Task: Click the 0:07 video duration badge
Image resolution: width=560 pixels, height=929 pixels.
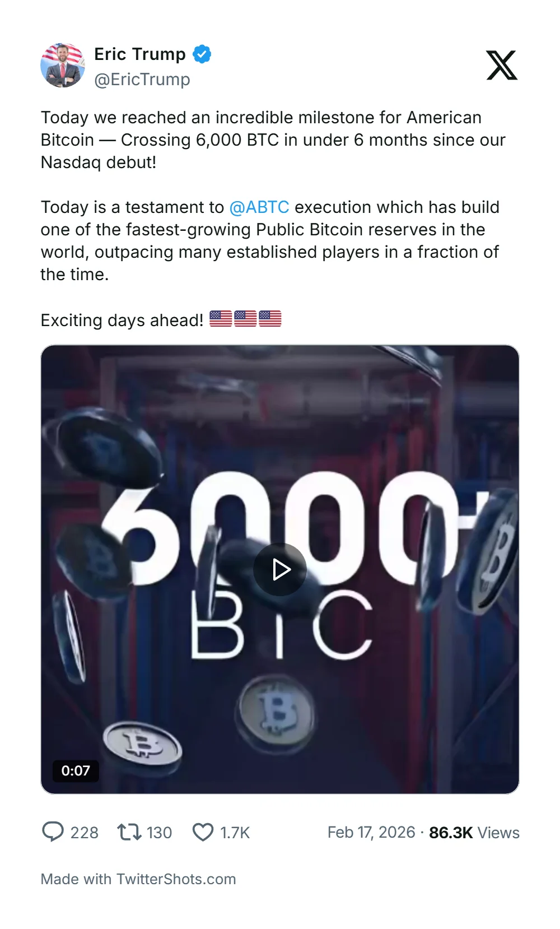Action: coord(76,770)
